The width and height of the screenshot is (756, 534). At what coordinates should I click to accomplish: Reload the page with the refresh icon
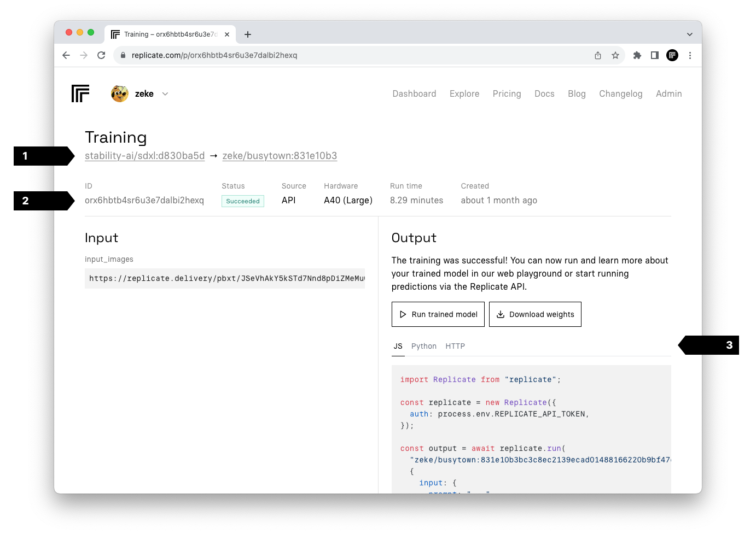tap(101, 55)
